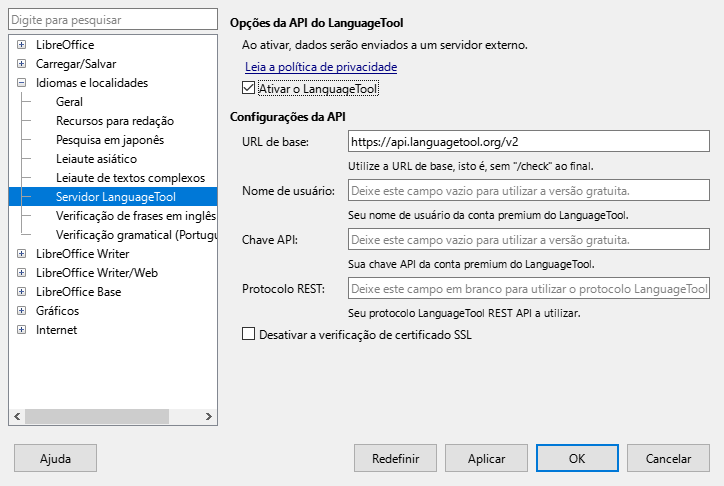Screen dimensions: 724x486
Task: Open Leia a política de privacidade link
Action: [321, 67]
